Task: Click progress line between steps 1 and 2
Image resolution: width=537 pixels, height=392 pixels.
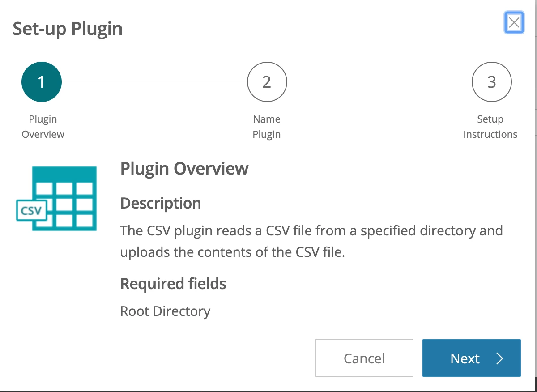Action: click(x=154, y=82)
